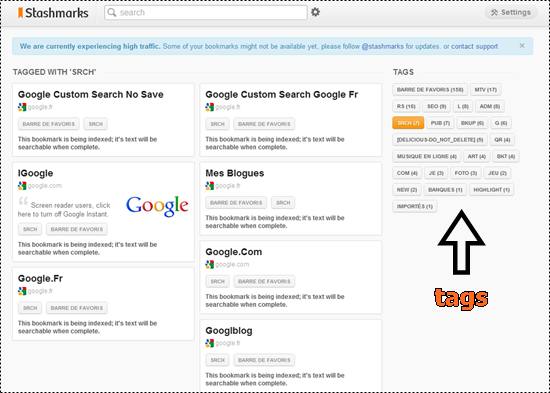Filter by the FOTO (3) tag
Image resolution: width=550 pixels, height=393 pixels.
[466, 173]
